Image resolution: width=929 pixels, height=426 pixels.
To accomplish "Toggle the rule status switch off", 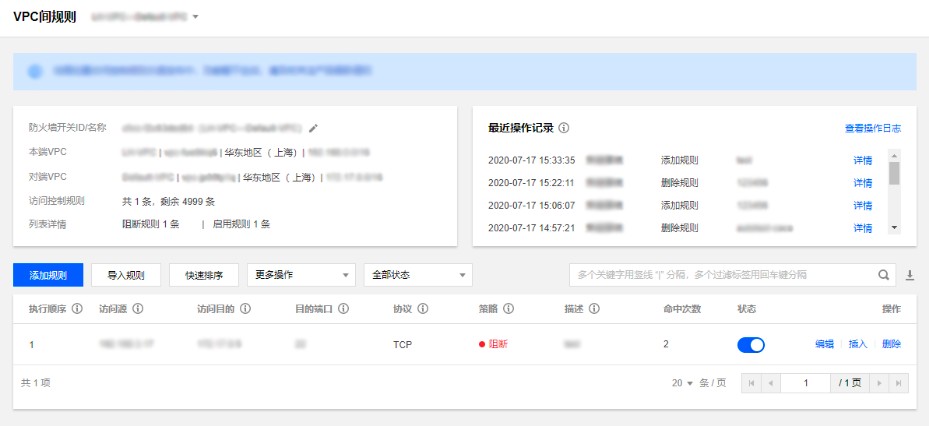I will (x=750, y=344).
